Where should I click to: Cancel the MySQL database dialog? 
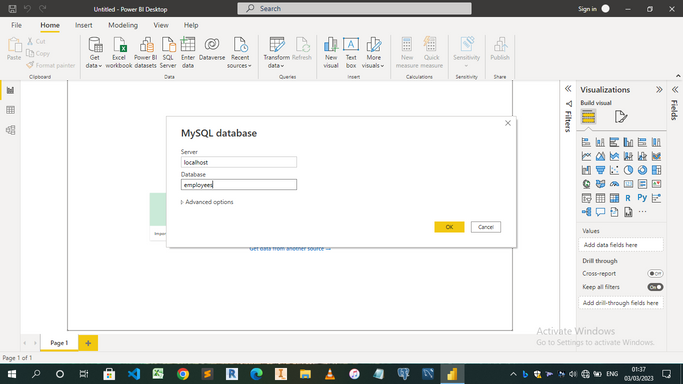pos(486,227)
